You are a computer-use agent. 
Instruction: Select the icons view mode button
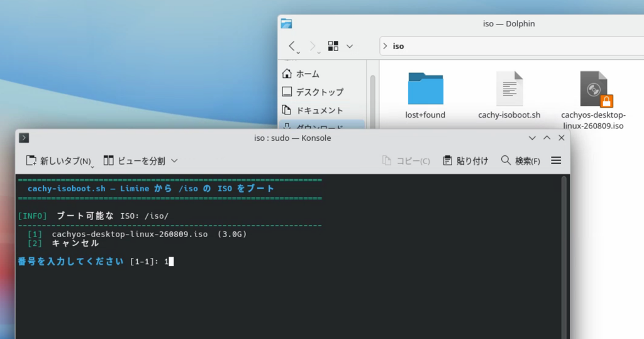point(333,46)
